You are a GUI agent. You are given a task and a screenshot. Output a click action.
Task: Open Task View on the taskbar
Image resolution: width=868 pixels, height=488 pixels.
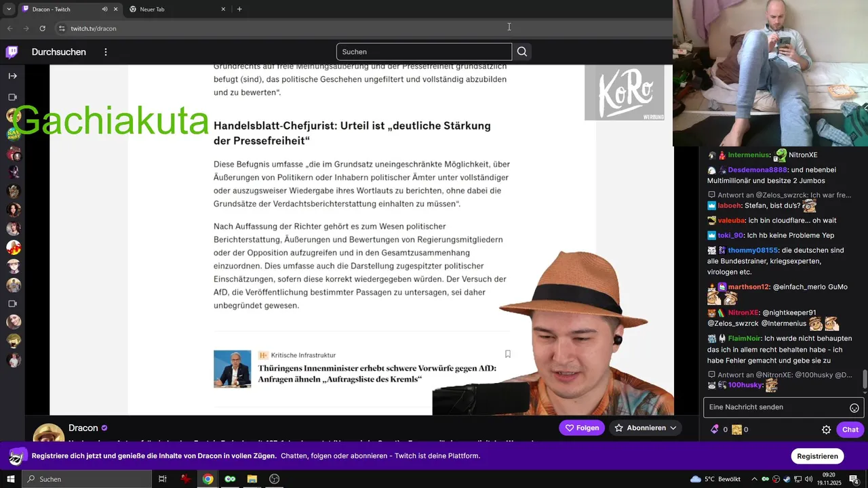(x=163, y=479)
